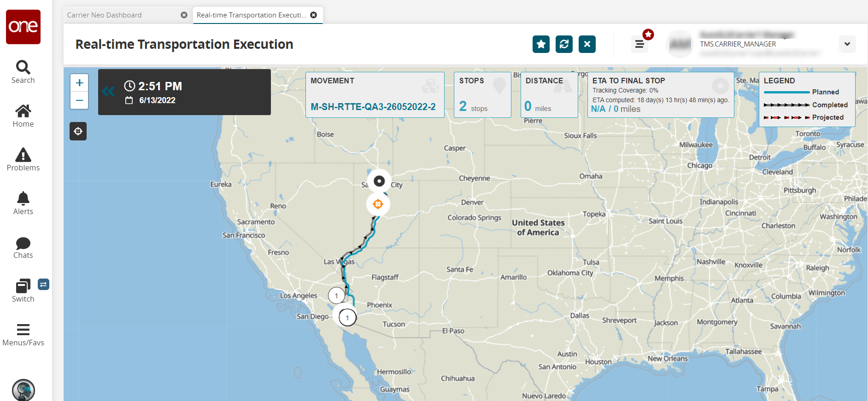Expand the user account dropdown arrow
This screenshot has width=868, height=401.
[x=847, y=44]
